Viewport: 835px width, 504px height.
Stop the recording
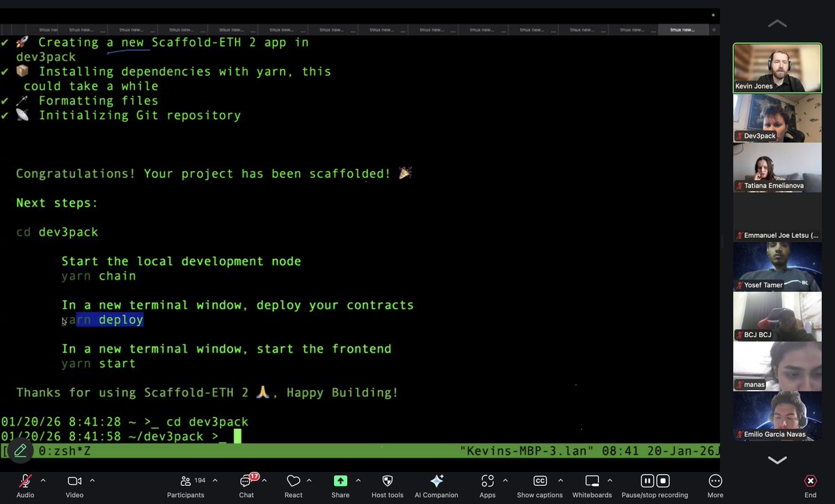tap(663, 480)
